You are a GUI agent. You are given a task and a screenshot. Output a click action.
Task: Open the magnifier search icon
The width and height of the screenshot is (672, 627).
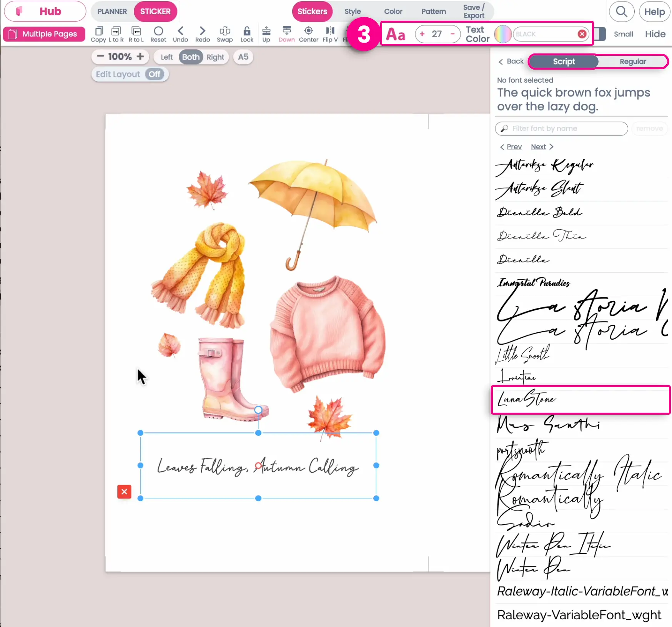[621, 12]
